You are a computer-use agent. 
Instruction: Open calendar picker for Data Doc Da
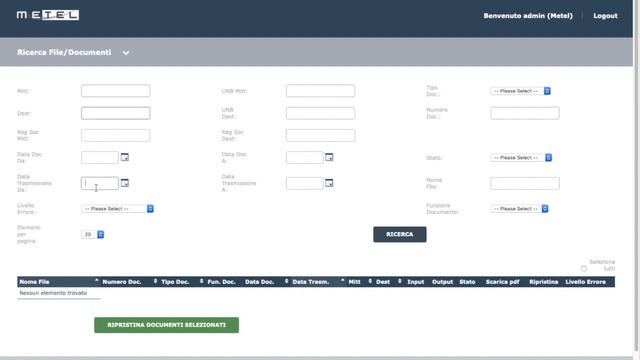[124, 157]
